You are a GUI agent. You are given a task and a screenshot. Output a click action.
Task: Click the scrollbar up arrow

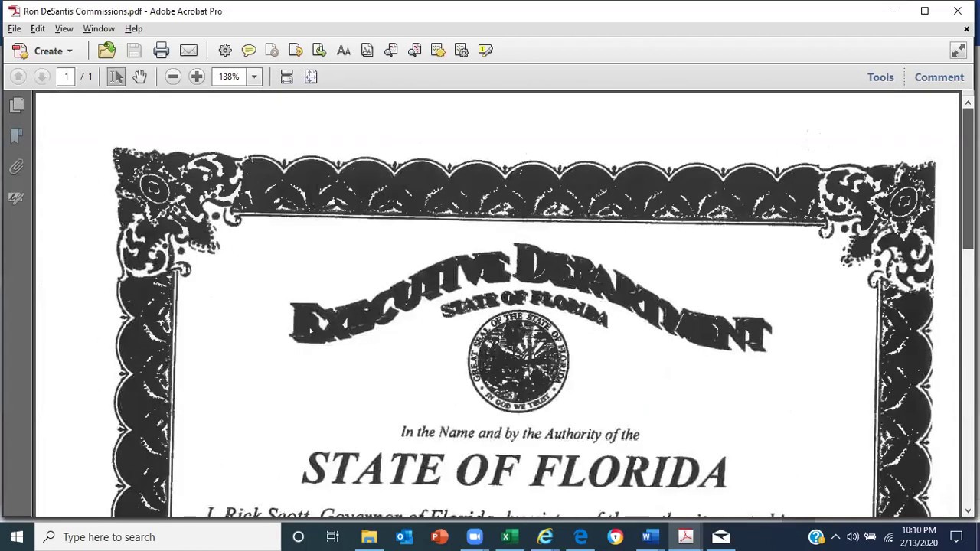click(968, 102)
